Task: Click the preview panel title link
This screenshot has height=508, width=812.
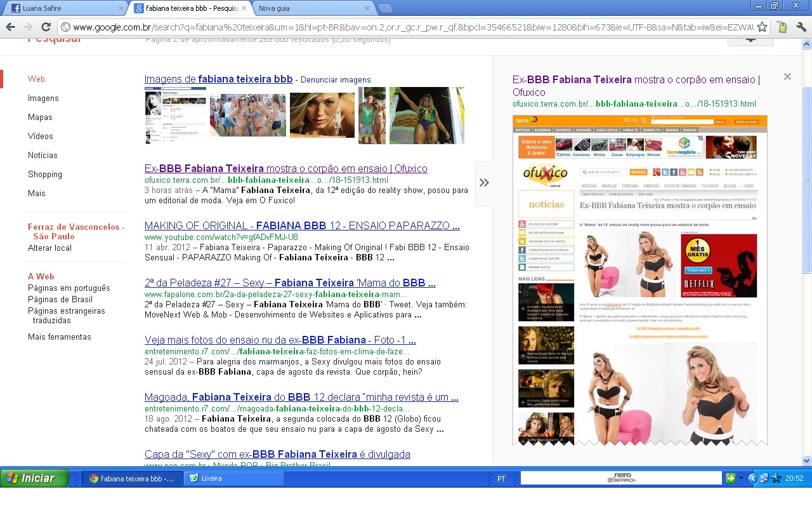Action: 636,86
